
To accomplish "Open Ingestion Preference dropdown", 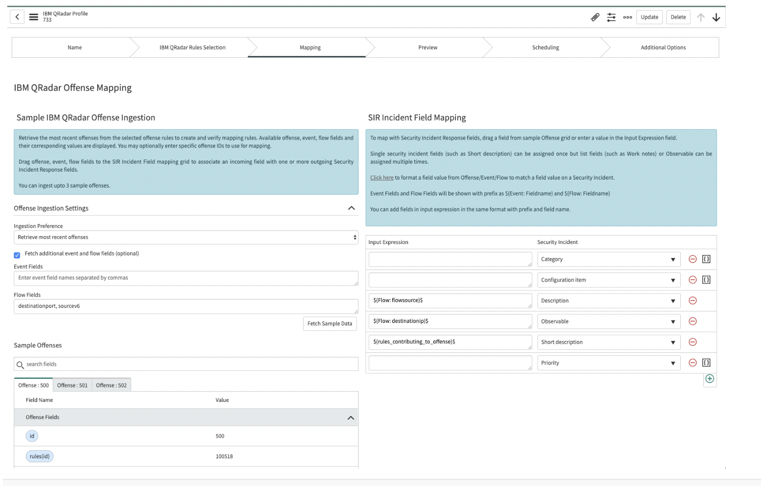I will pos(186,237).
